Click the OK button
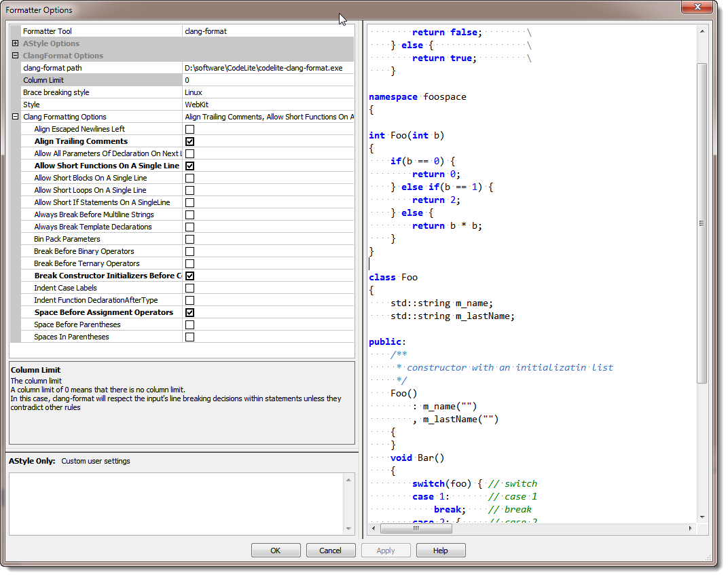 tap(276, 550)
